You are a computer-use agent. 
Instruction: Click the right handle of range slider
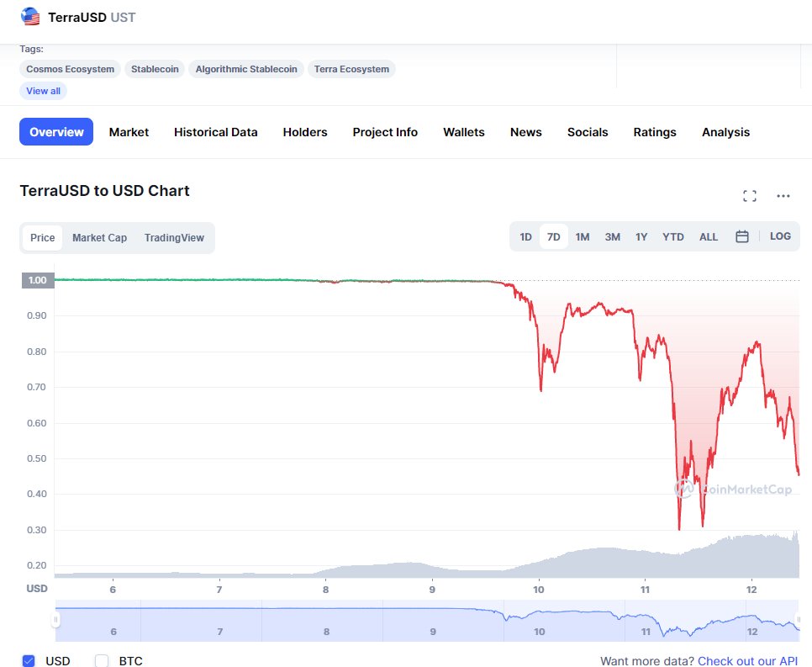tap(798, 619)
